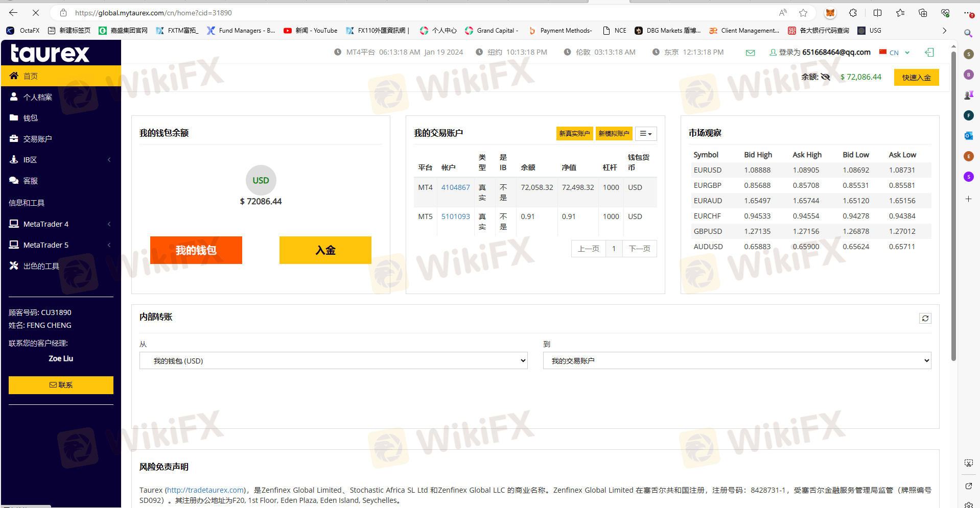Open 客服 in the sidebar

tap(61, 181)
